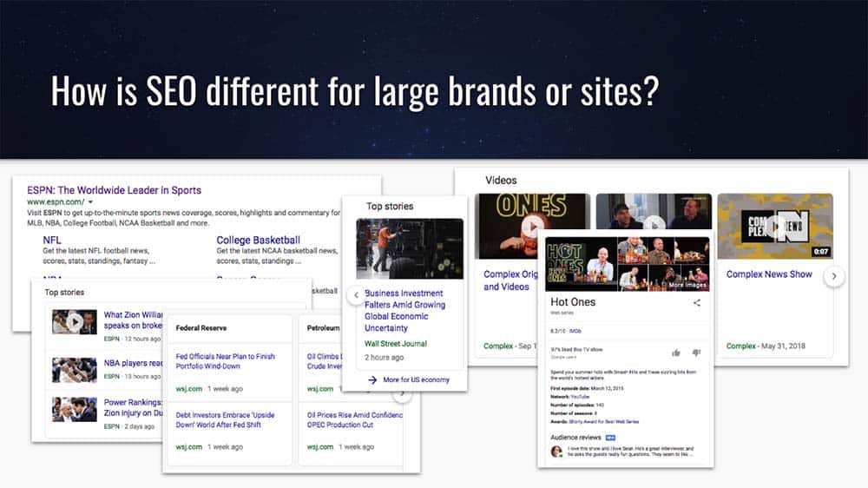This screenshot has width=868, height=488.
Task: Click the Audience reviews heading
Action: tap(575, 438)
